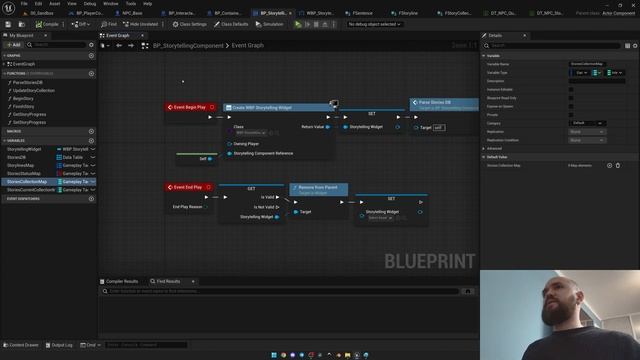The height and width of the screenshot is (360, 640).
Task: Compile the blueprint
Action: point(47,24)
